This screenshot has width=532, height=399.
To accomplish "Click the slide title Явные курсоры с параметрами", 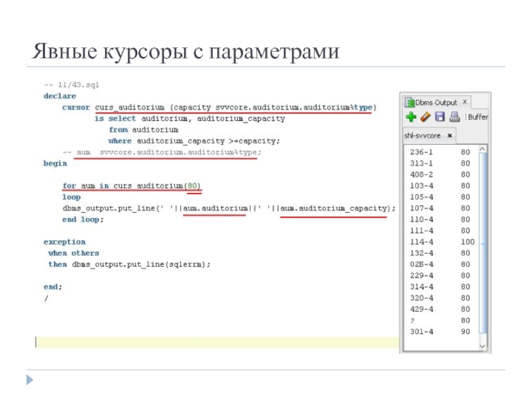I will tap(187, 51).
